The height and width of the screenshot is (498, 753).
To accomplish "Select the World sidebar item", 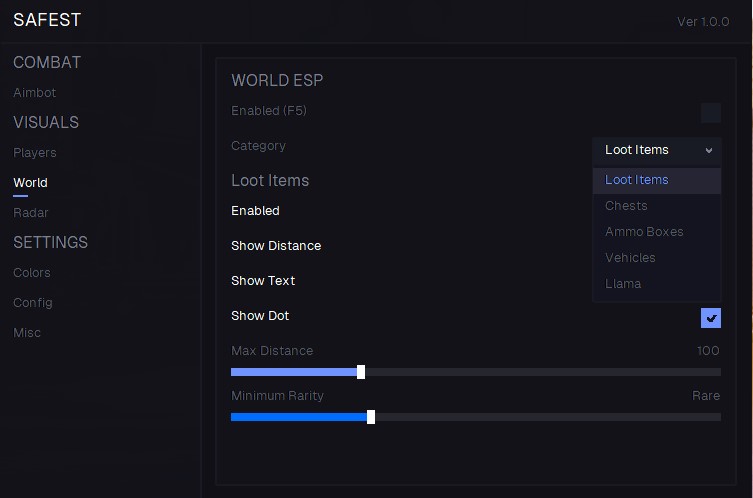I will pyautogui.click(x=30, y=183).
